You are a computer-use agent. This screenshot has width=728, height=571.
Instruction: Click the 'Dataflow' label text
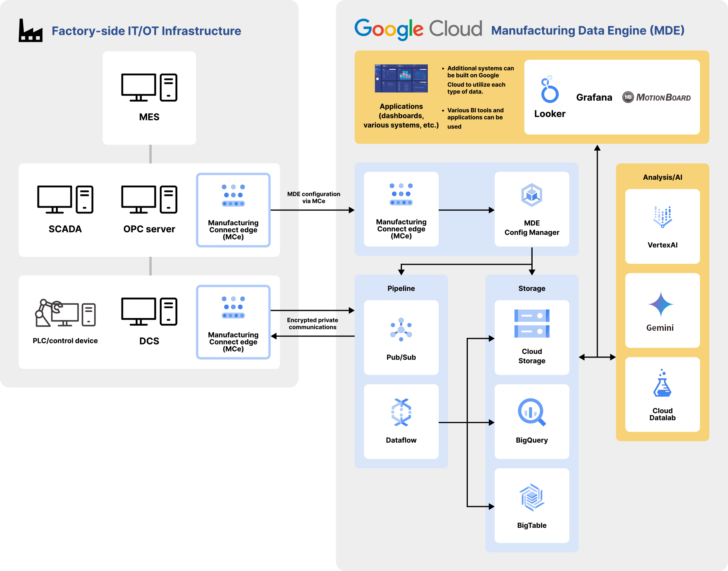coord(401,440)
